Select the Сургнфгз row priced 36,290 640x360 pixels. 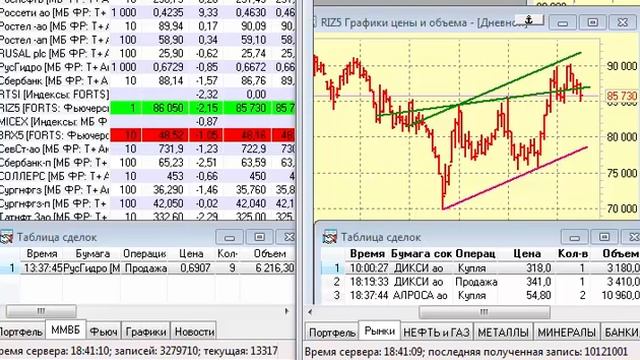(147, 190)
